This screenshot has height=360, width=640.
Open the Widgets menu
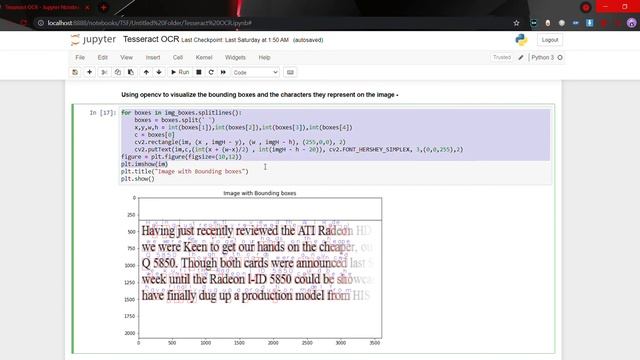(x=235, y=58)
